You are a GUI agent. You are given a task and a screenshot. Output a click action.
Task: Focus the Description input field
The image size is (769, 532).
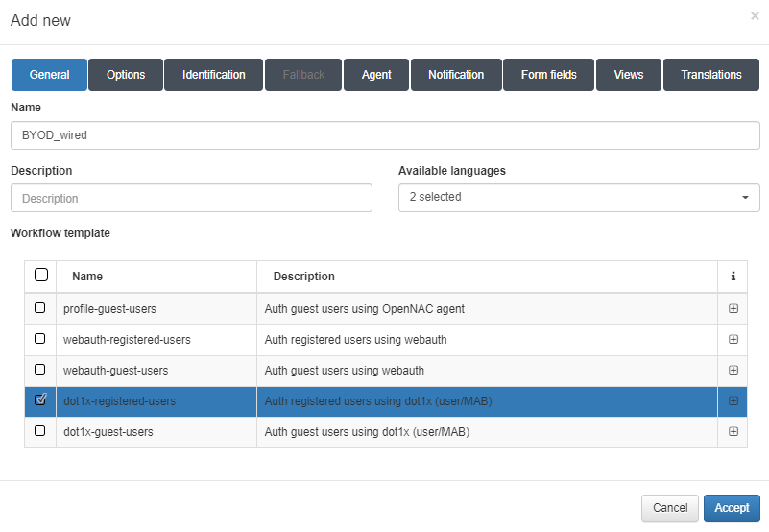click(191, 199)
